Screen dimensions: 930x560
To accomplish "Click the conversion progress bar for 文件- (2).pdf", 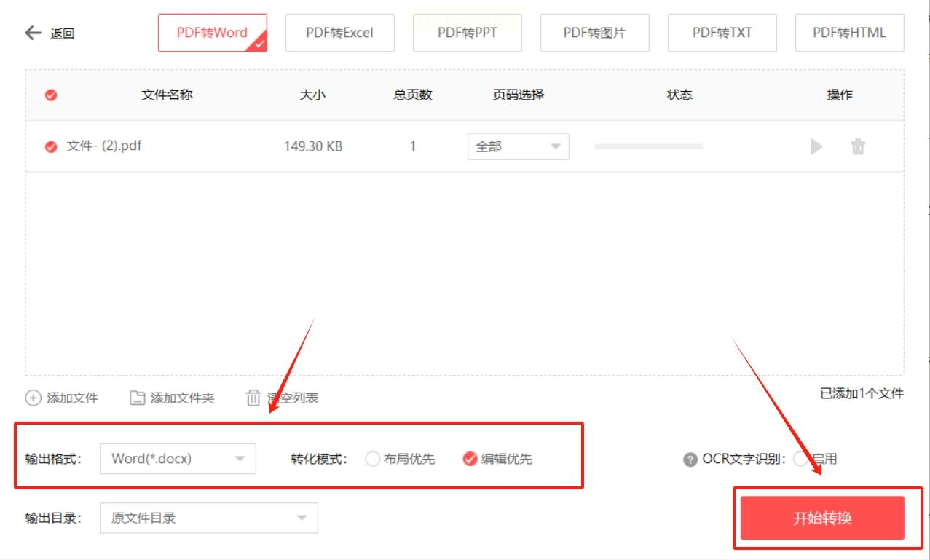I will tap(648, 146).
